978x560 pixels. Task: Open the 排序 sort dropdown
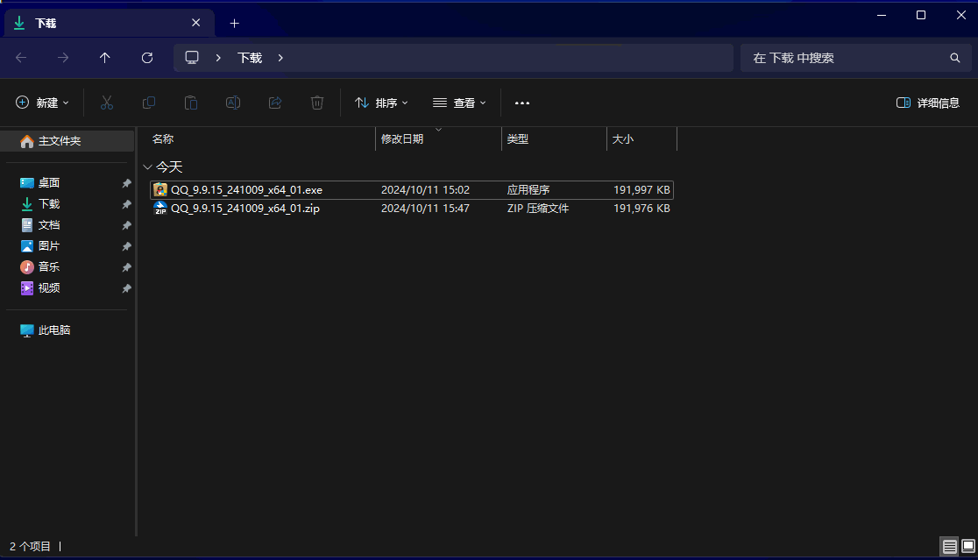(x=381, y=103)
